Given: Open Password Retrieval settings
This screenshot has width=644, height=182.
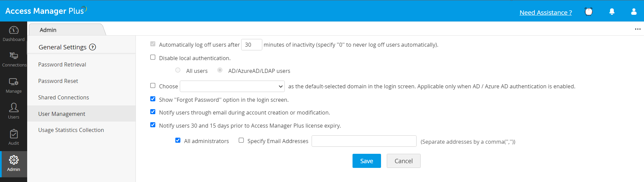Looking at the screenshot, I should 62,64.
